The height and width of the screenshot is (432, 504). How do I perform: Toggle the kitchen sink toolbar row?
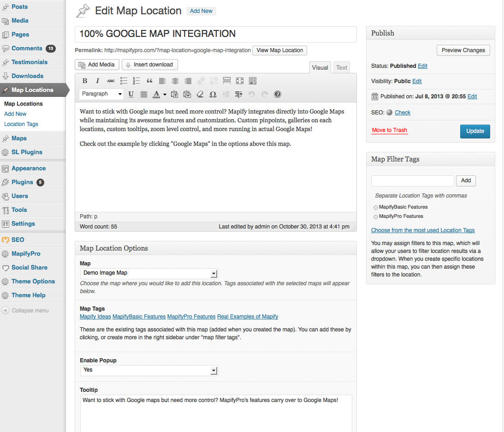coord(253,81)
